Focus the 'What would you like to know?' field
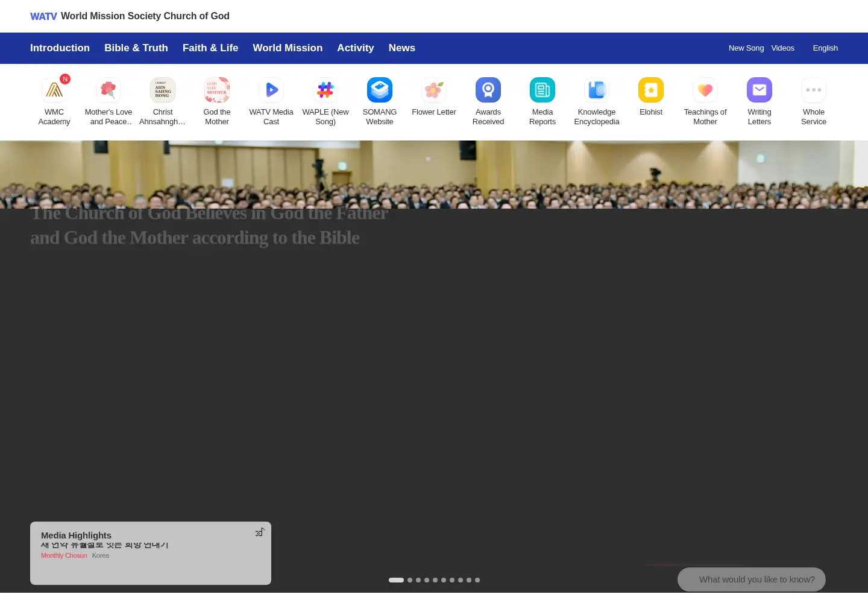This screenshot has width=868, height=603. (752, 579)
